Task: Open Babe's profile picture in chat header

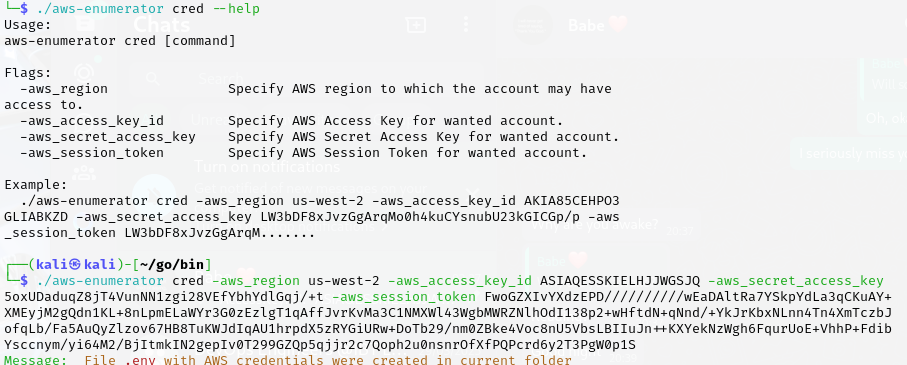Action: pyautogui.click(x=533, y=25)
